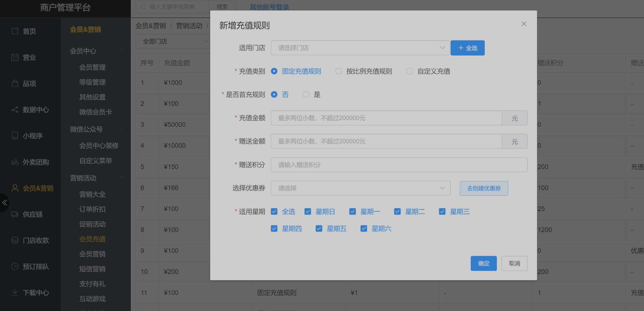The image size is (644, 311).
Task: Open 会员管理 submenu item
Action: coord(93,67)
